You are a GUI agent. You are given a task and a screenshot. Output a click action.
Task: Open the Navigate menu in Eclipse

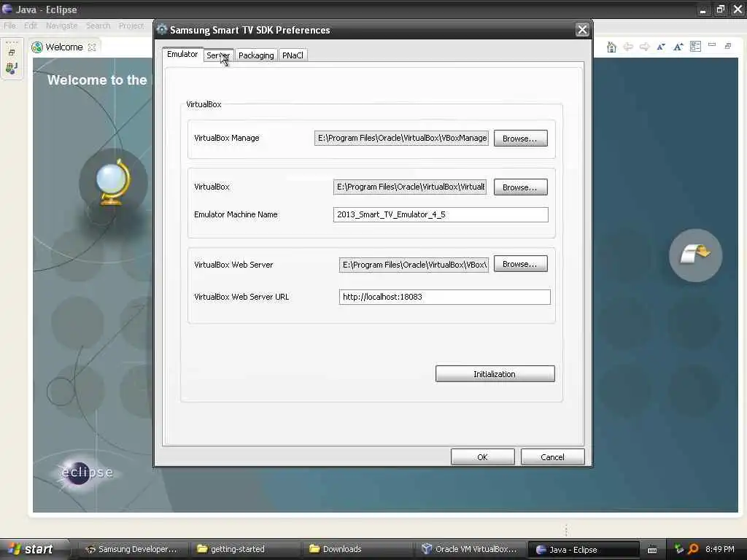tap(61, 26)
